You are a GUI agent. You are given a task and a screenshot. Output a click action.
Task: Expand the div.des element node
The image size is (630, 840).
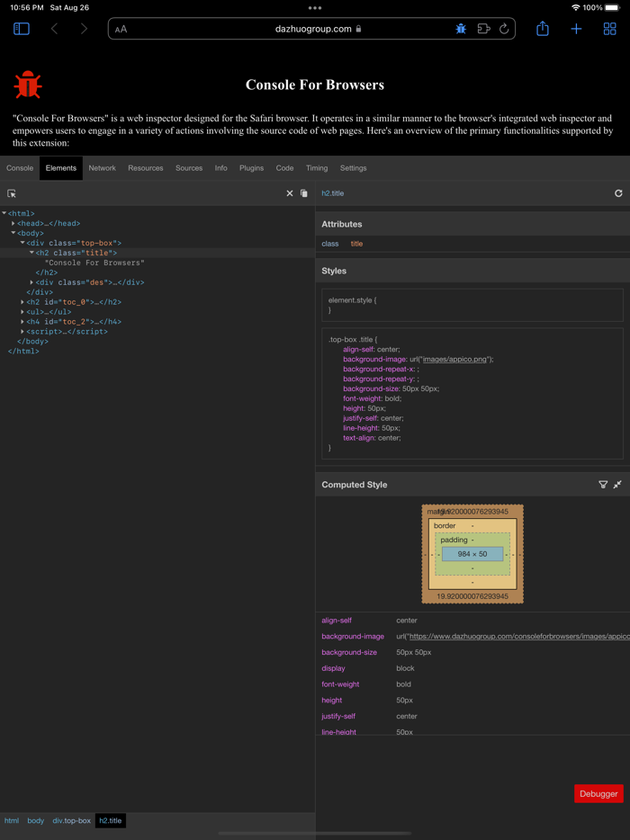pyautogui.click(x=32, y=281)
